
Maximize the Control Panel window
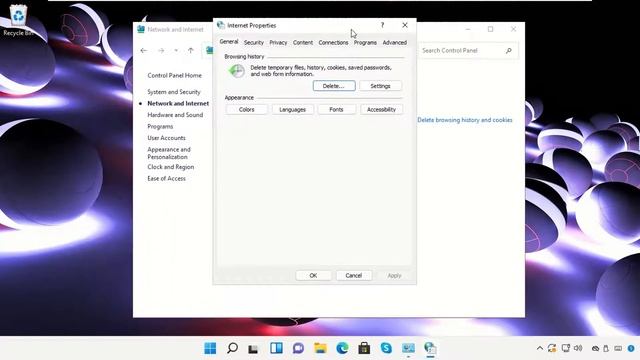[491, 29]
